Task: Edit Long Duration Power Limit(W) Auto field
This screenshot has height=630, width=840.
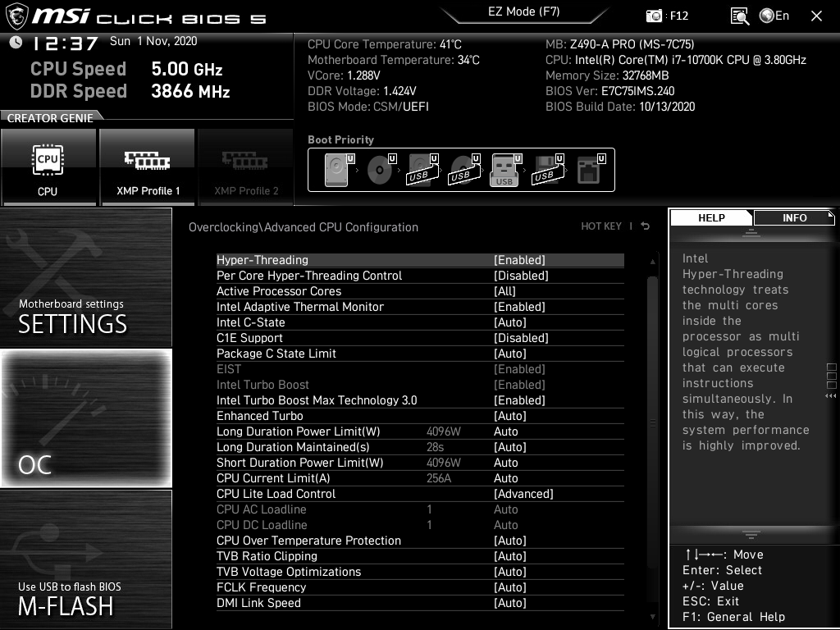Action: point(505,431)
